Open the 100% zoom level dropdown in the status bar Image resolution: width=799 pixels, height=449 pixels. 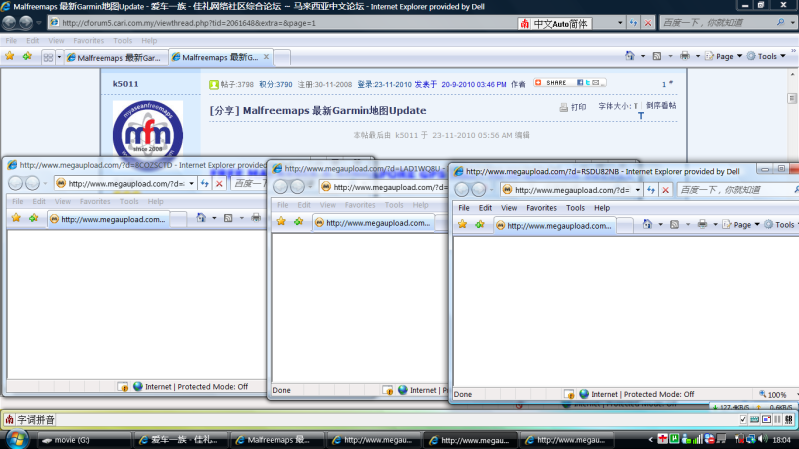(x=778, y=394)
